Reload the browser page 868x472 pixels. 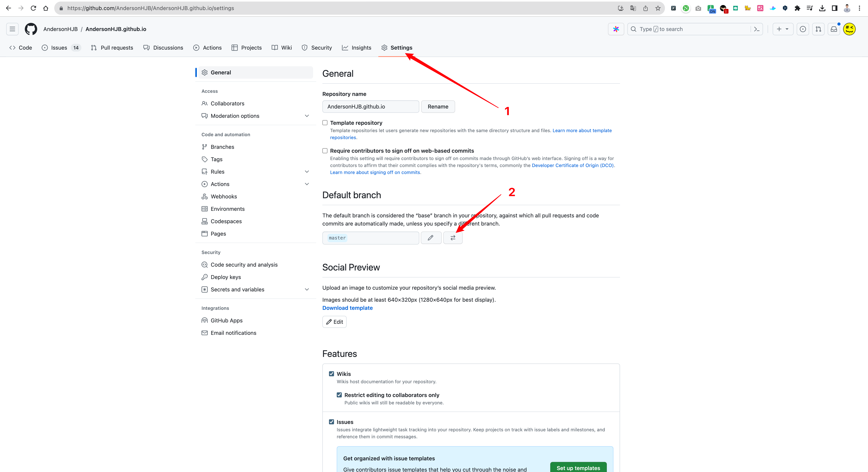pyautogui.click(x=33, y=8)
